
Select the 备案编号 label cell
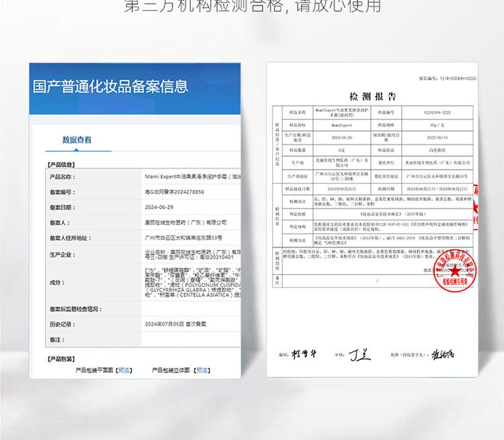pos(93,192)
